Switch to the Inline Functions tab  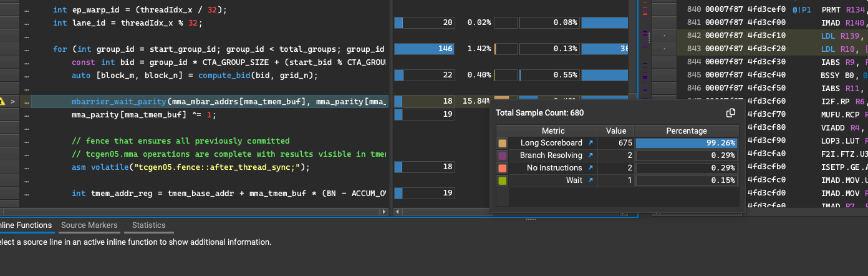click(26, 225)
